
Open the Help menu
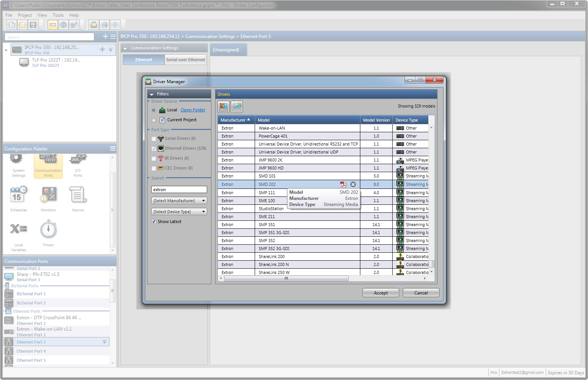(x=74, y=15)
